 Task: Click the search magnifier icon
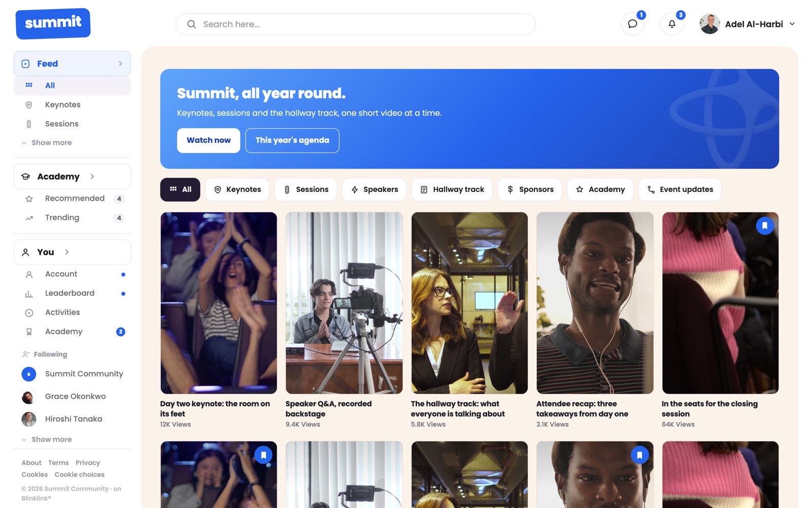tap(191, 24)
